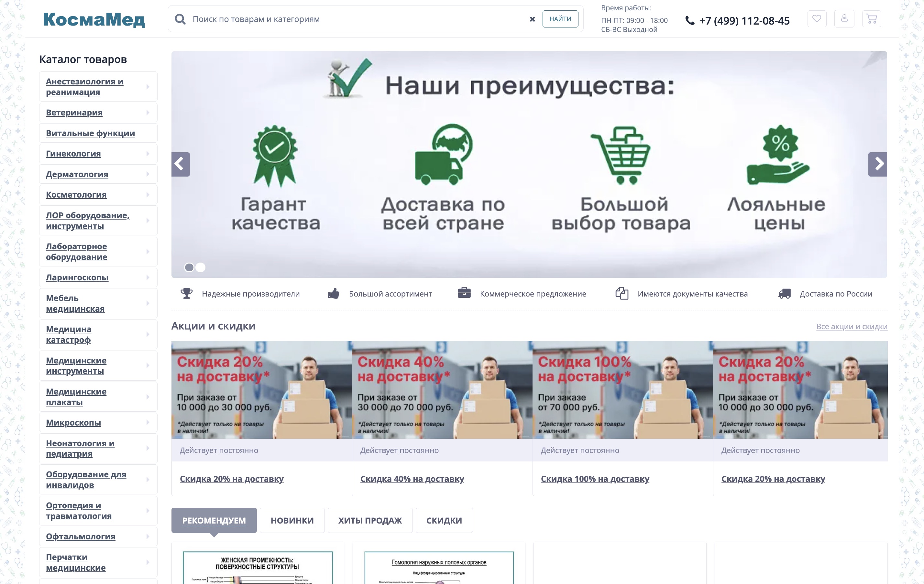
Task: Open the Гомология наружных половых органов thumbnail
Action: click(x=439, y=568)
